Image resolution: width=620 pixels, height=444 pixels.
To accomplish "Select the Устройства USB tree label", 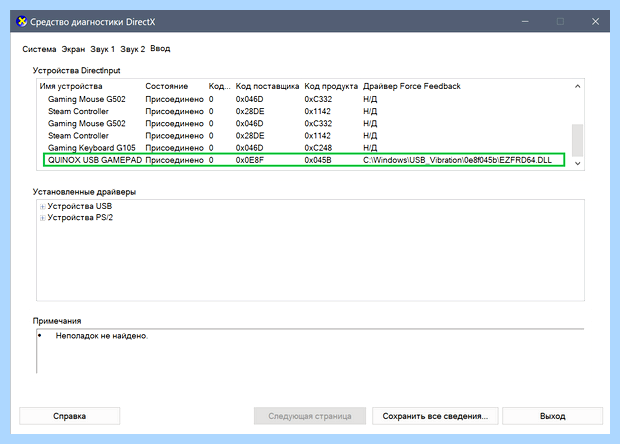I will pos(79,206).
